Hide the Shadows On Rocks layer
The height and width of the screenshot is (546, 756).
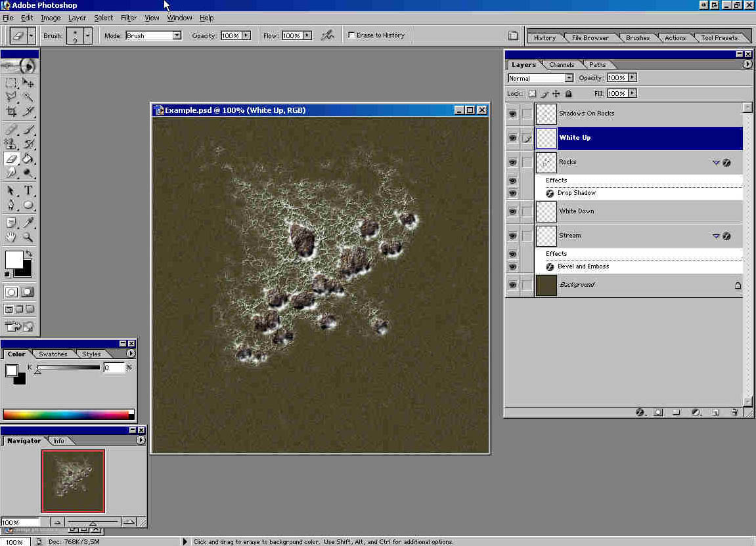pos(512,114)
